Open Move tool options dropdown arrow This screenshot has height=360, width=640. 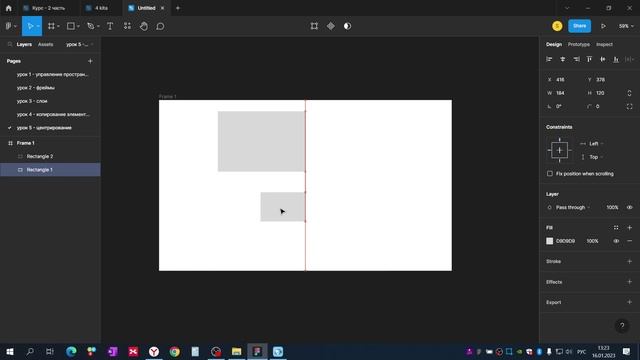[x=38, y=27]
